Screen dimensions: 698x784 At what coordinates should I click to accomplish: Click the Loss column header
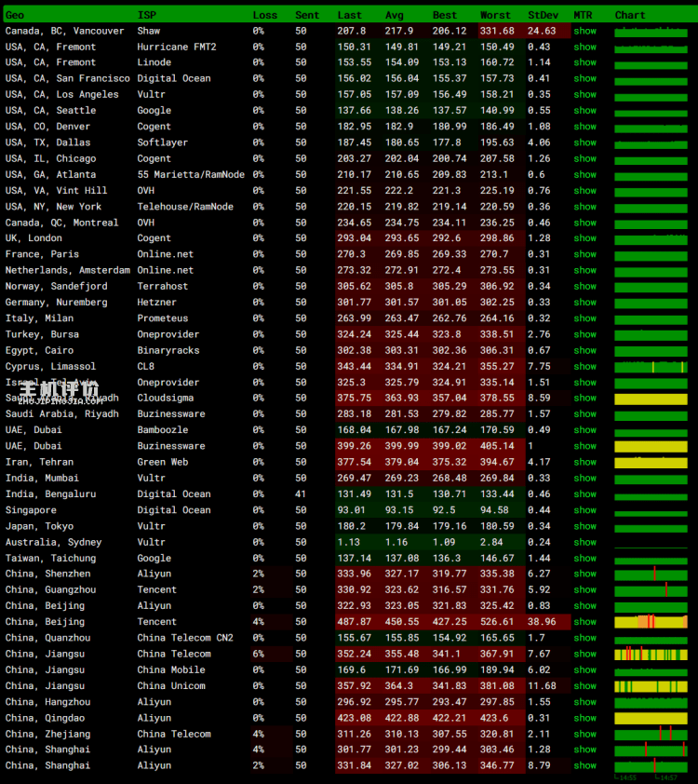(x=264, y=15)
